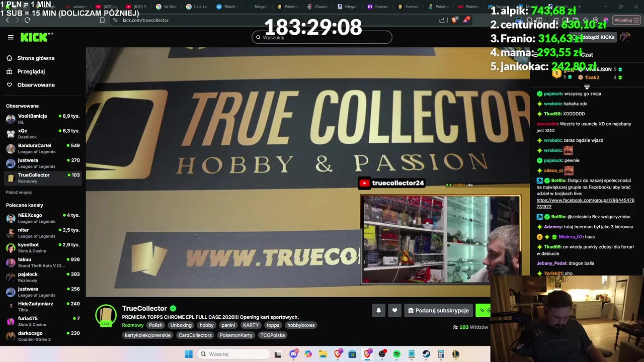Open the Brave Shields lion icon

455,20
